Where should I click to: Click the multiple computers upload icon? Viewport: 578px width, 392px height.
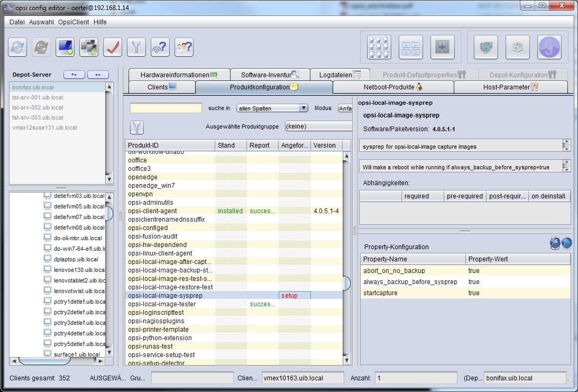coord(89,47)
